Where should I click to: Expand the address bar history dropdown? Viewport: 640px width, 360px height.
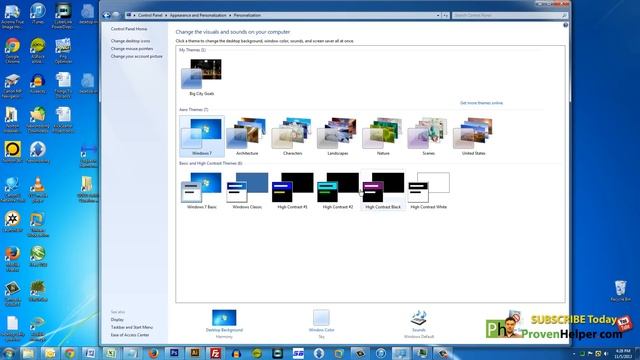(x=438, y=15)
